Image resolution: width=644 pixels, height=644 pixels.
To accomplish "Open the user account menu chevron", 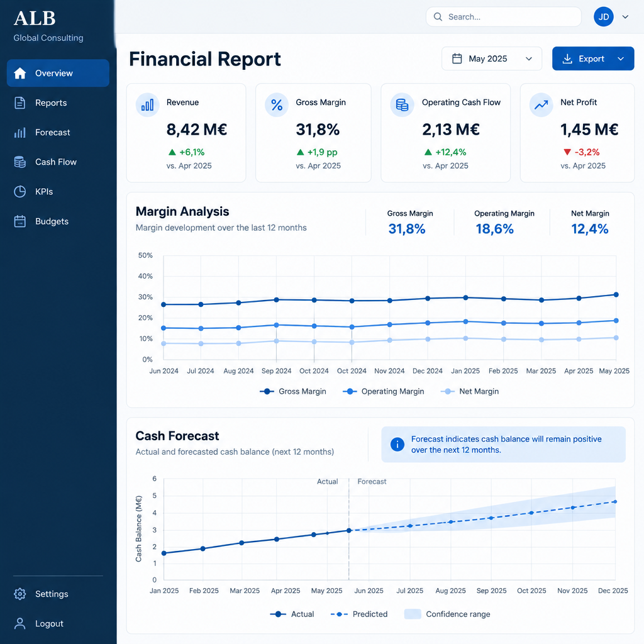I will pos(625,17).
